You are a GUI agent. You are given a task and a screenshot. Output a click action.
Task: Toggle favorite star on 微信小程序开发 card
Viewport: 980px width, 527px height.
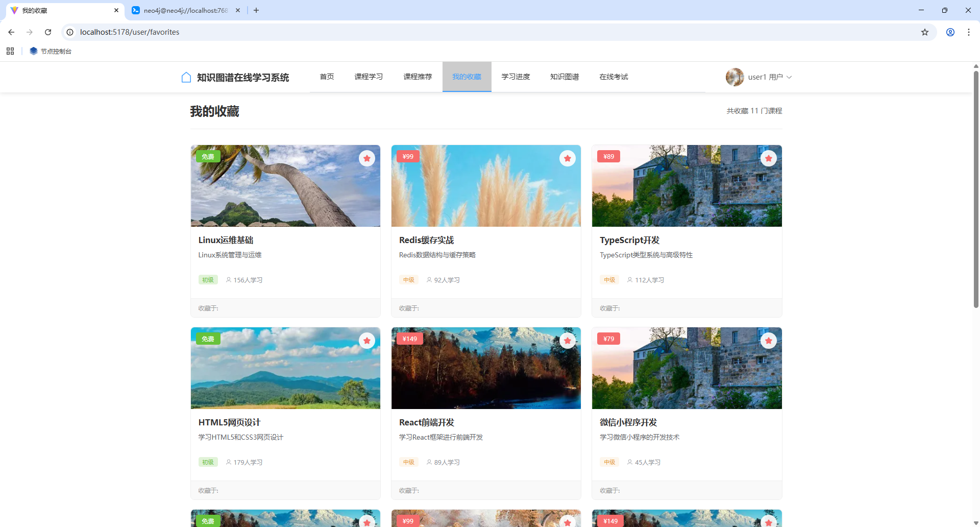coord(769,341)
